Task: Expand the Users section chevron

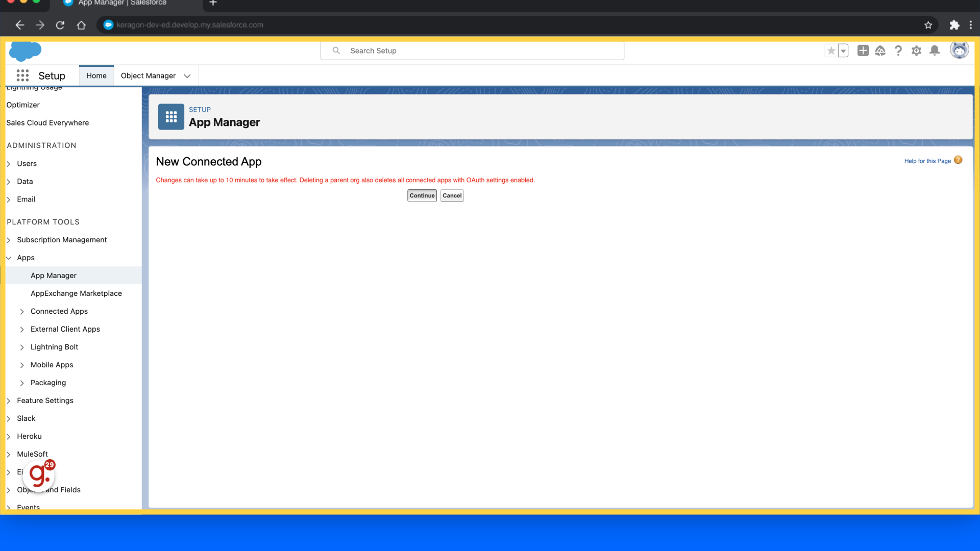Action: coord(9,164)
